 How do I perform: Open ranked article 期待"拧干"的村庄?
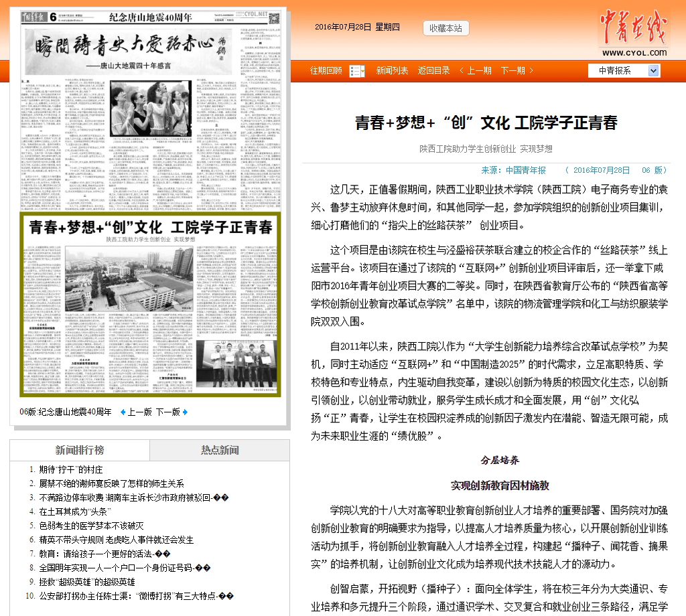[71, 470]
